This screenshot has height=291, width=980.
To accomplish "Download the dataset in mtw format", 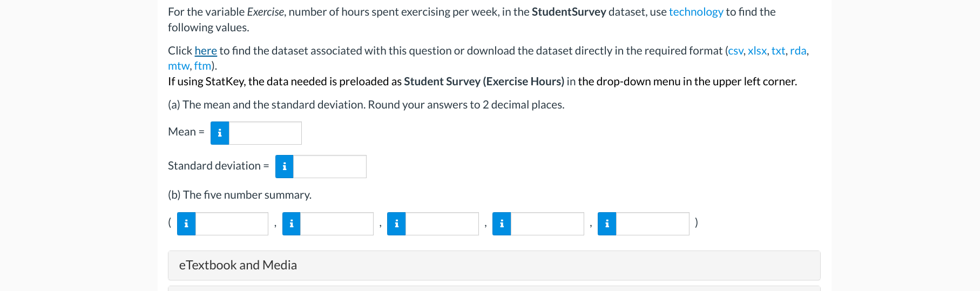I will pyautogui.click(x=179, y=66).
